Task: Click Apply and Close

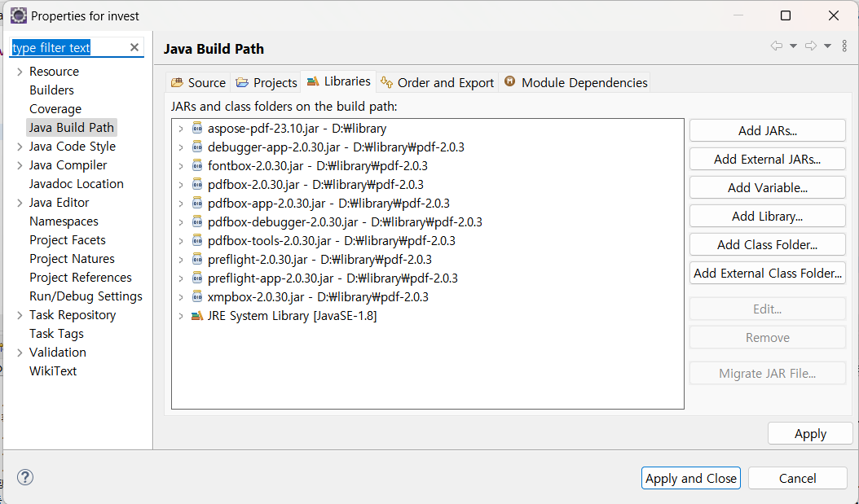Action: point(691,478)
